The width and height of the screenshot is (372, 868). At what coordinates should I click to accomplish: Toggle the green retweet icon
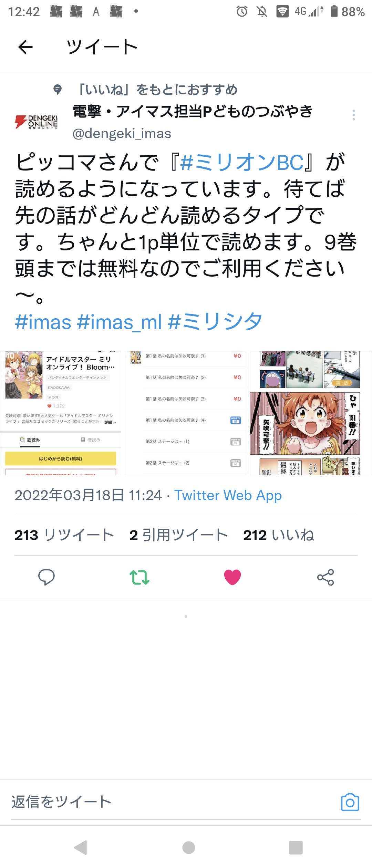coord(139,577)
